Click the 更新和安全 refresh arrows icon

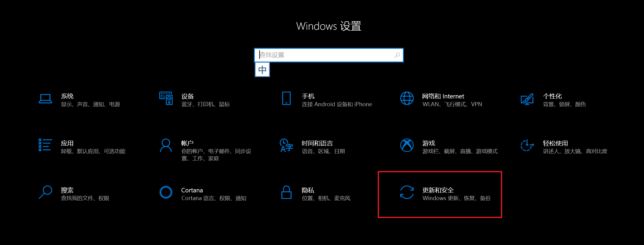[x=407, y=192]
